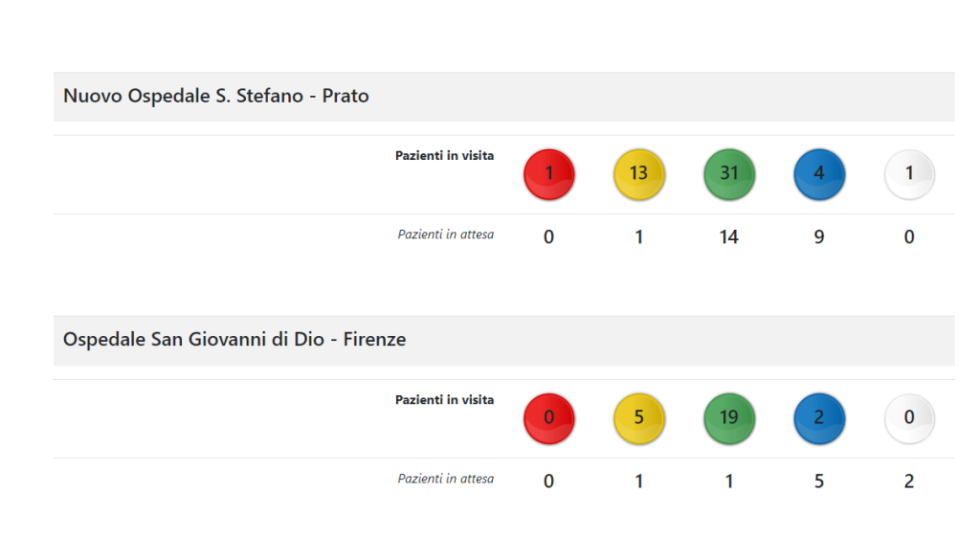The image size is (980, 560).
Task: Click the waiting count 2 for Firenze
Action: point(909,482)
